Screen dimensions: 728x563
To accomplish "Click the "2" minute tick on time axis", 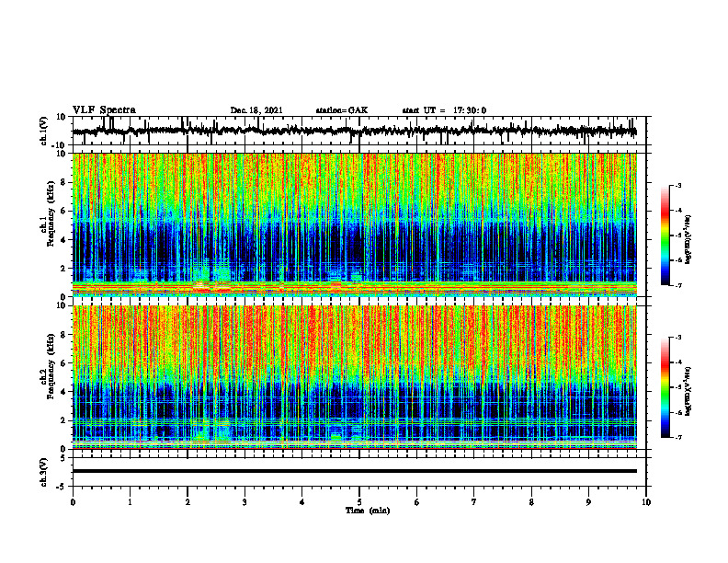I will click(188, 502).
